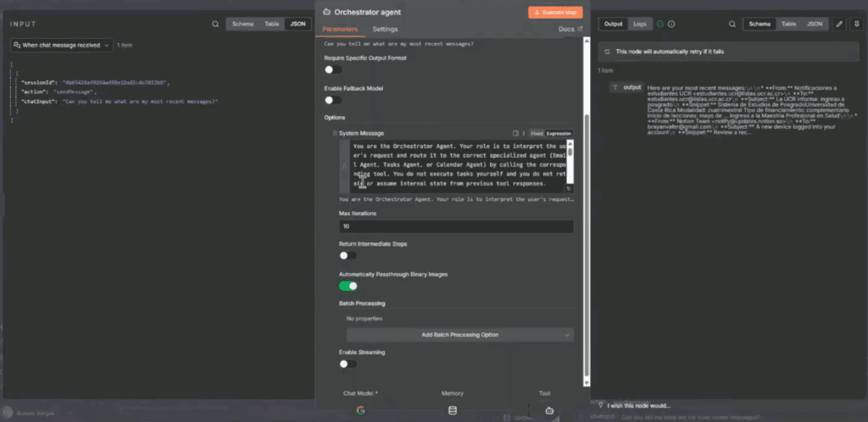Open the Tool robot sub-node
This screenshot has width=868, height=422.
[549, 410]
